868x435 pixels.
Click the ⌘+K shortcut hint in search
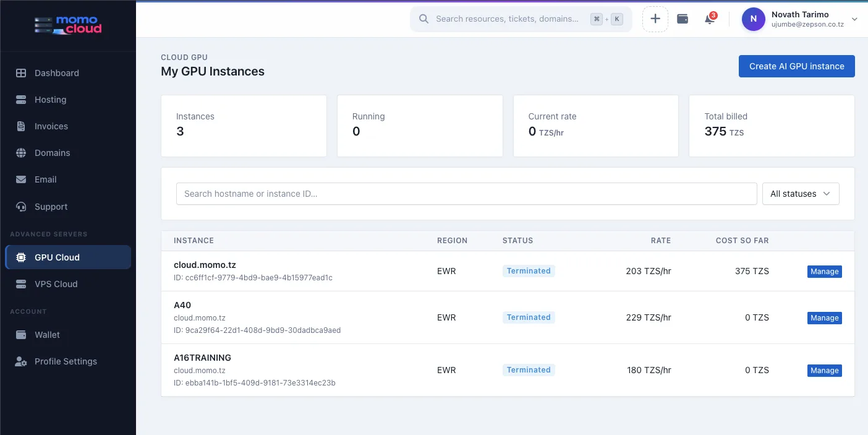606,19
